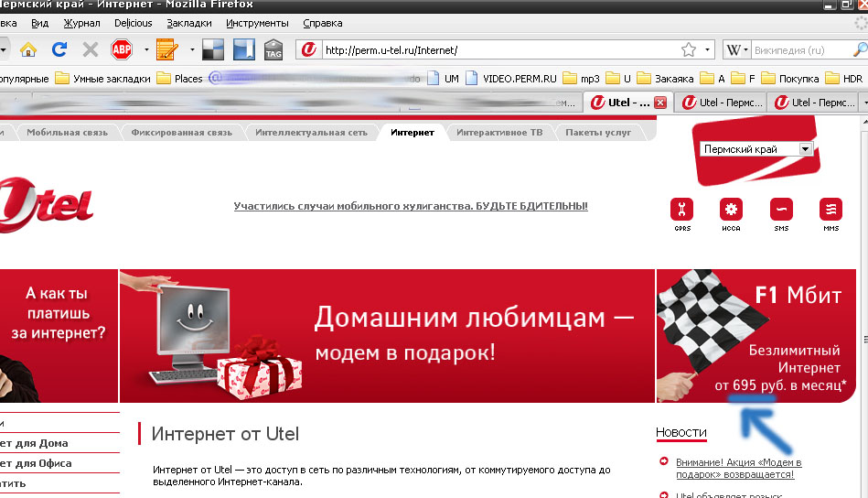The height and width of the screenshot is (498, 868).
Task: Click in the Википедия (ru) search box
Action: point(801,49)
